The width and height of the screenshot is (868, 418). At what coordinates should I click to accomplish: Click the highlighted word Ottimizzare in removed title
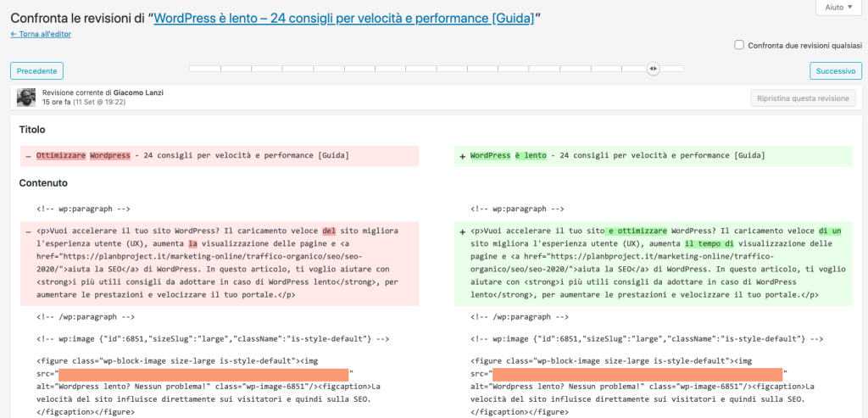click(61, 155)
